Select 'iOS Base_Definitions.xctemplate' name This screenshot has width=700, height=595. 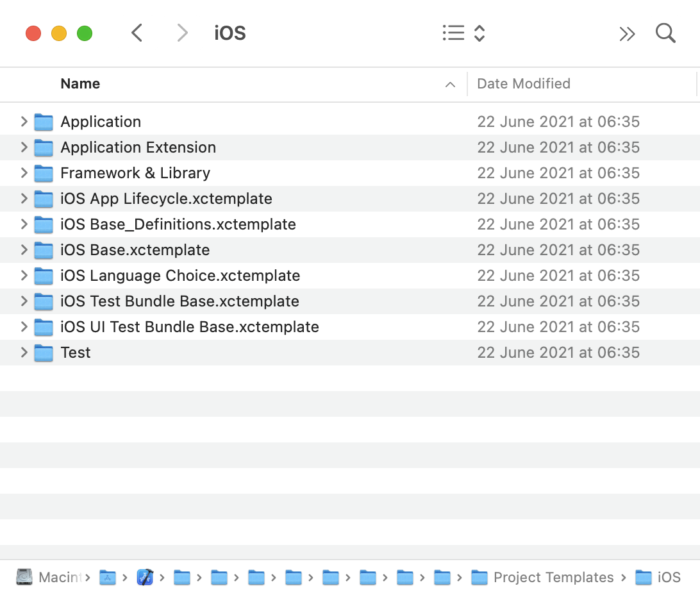pyautogui.click(x=178, y=224)
